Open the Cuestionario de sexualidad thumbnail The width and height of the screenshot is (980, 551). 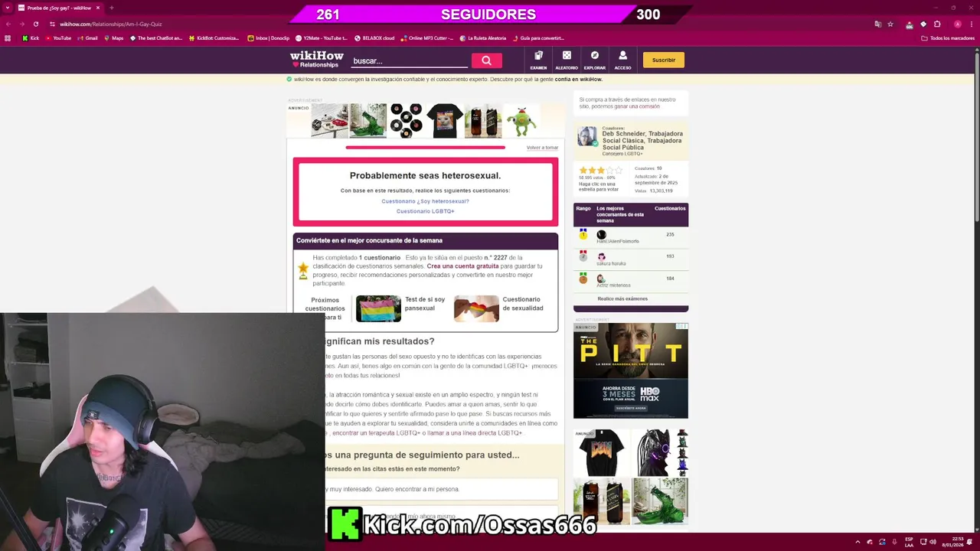[x=476, y=308]
